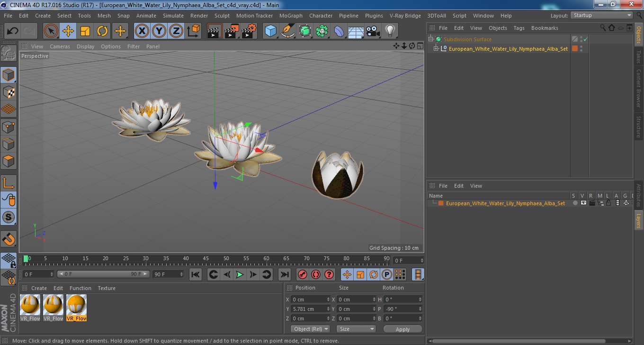
Task: Render the active view
Action: [215, 31]
